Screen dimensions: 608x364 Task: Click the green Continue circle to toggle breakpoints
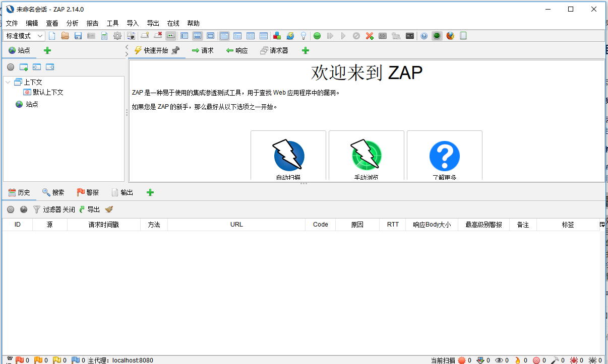point(317,36)
